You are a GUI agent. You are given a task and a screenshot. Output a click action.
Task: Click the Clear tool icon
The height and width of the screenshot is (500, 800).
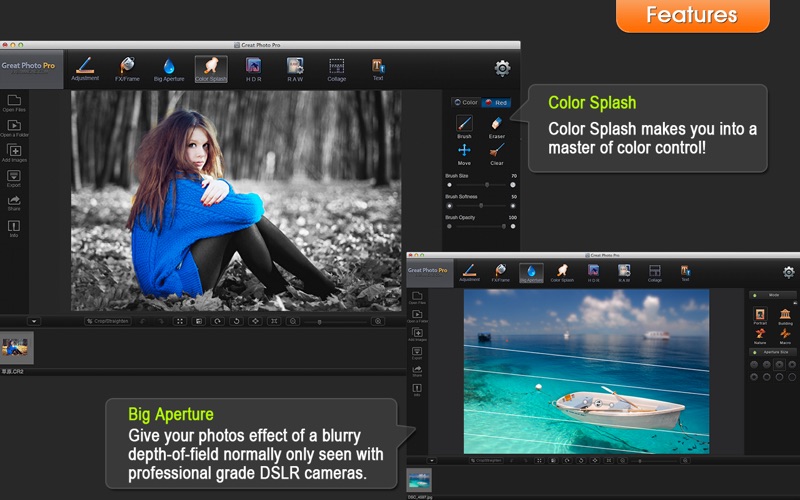click(496, 153)
